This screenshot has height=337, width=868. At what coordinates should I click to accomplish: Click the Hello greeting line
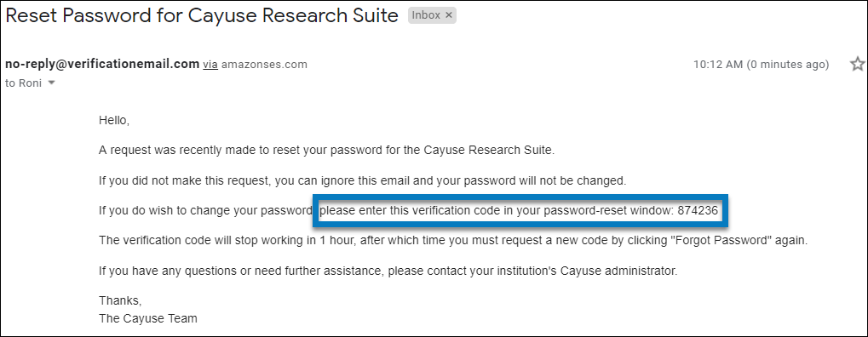coord(114,120)
